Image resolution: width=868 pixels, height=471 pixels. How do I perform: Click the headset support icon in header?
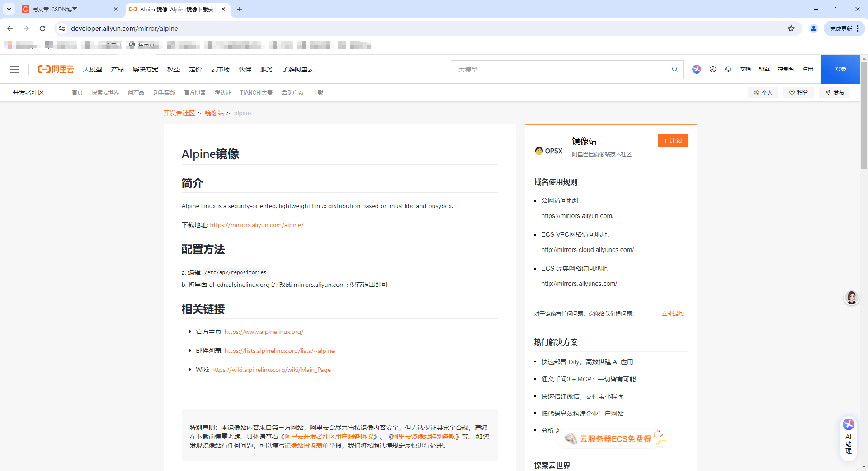pos(728,69)
